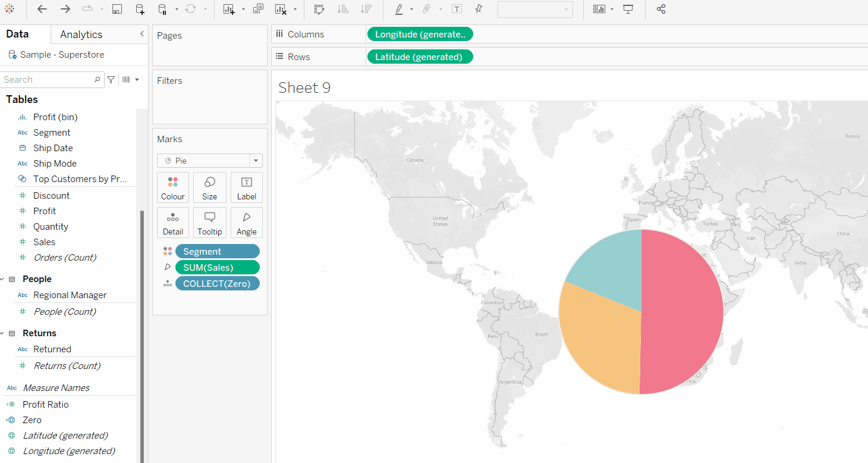Open the Highlight dropdown arrow
Viewport: 868px width, 463px height.
click(x=411, y=10)
